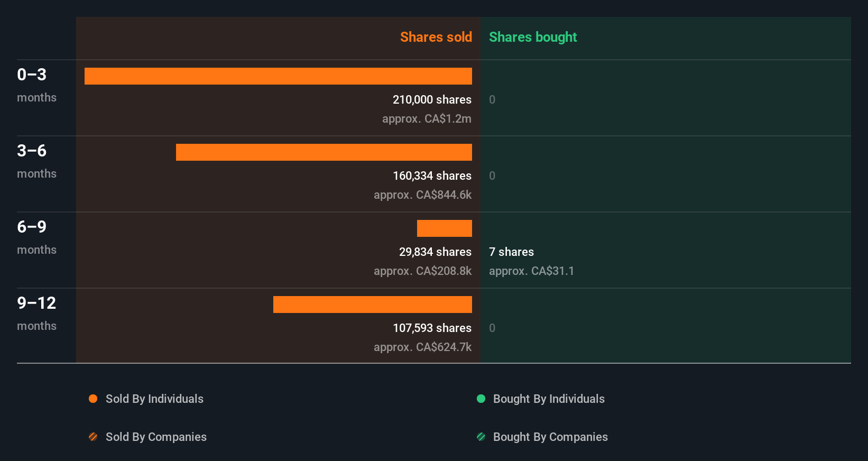Click the 107,593 shares value
The image size is (868, 461).
tap(432, 328)
